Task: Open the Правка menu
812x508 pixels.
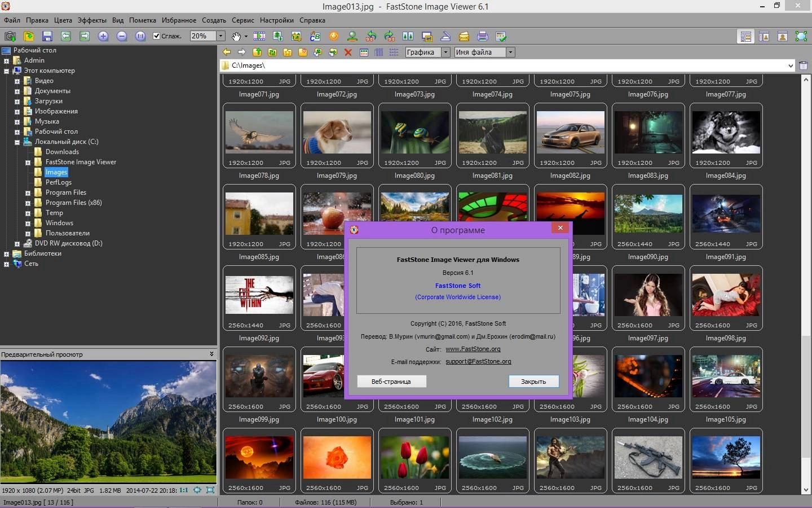Action: [37, 20]
